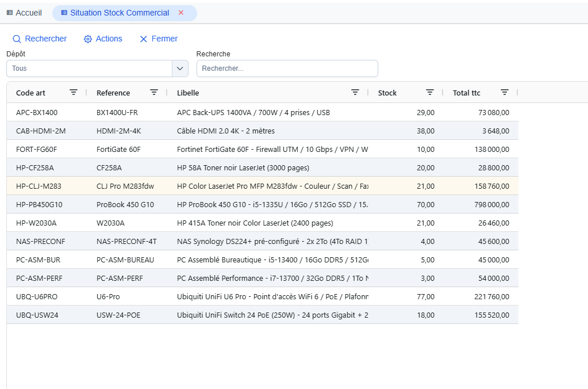Expand the Dépôt dropdown arrow

tap(180, 68)
